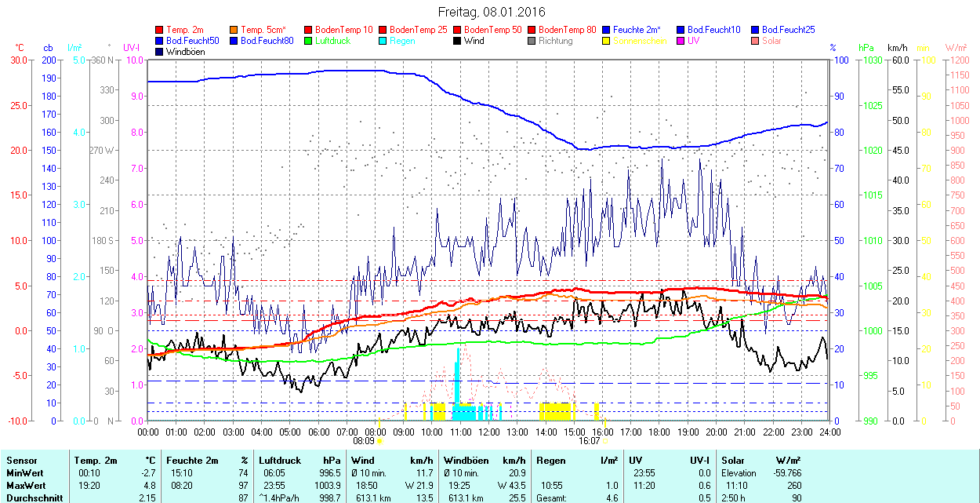Click the dark Windböen legend square

coord(160,52)
